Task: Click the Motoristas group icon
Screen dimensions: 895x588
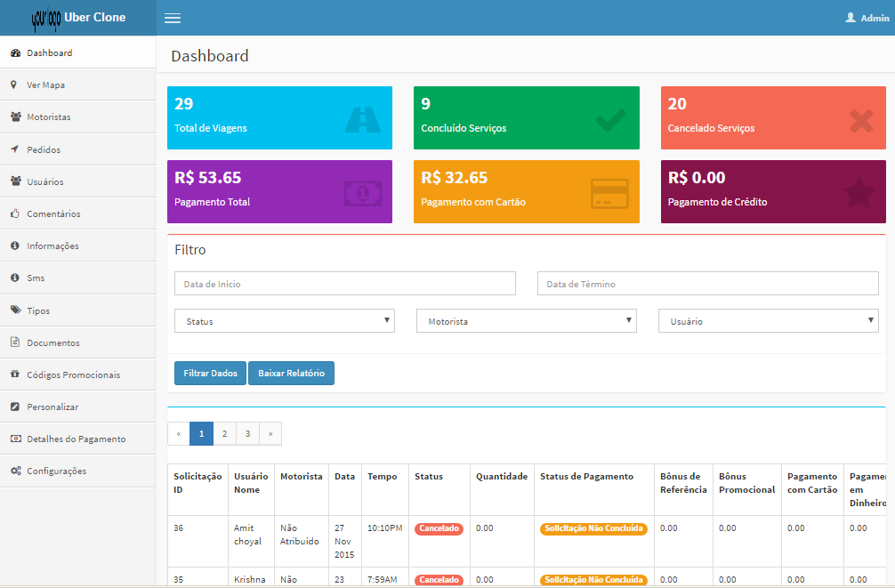Action: [x=15, y=117]
